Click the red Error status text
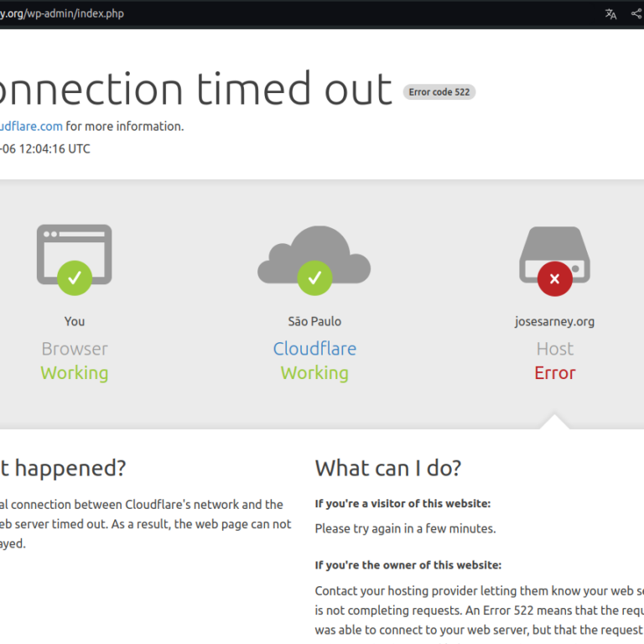The width and height of the screenshot is (644, 644). click(555, 373)
